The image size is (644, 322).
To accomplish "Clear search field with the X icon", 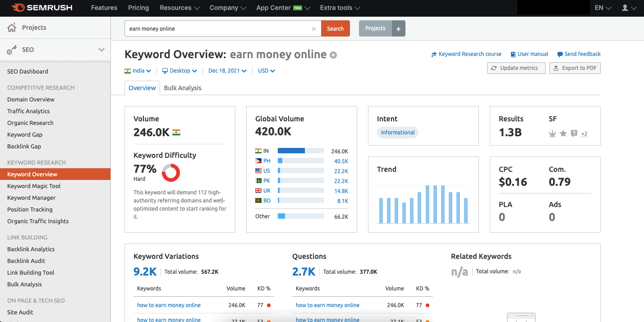I will [314, 29].
